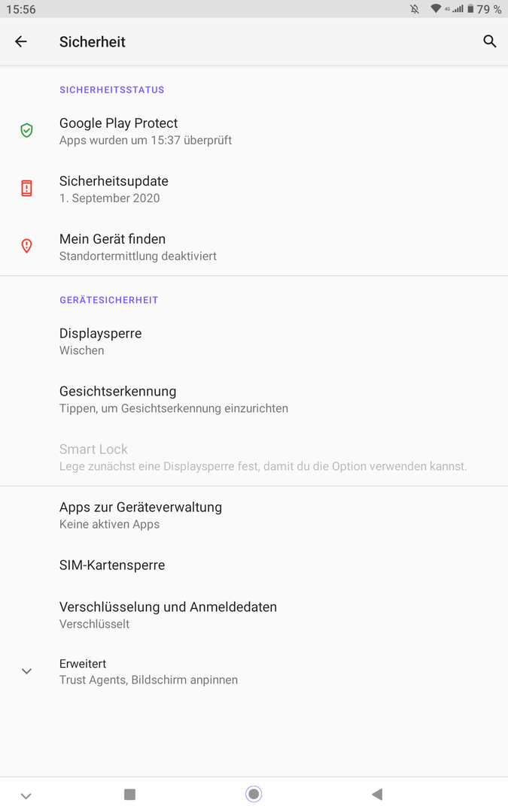
Task: Open Google Play Protect
Action: coord(145,131)
